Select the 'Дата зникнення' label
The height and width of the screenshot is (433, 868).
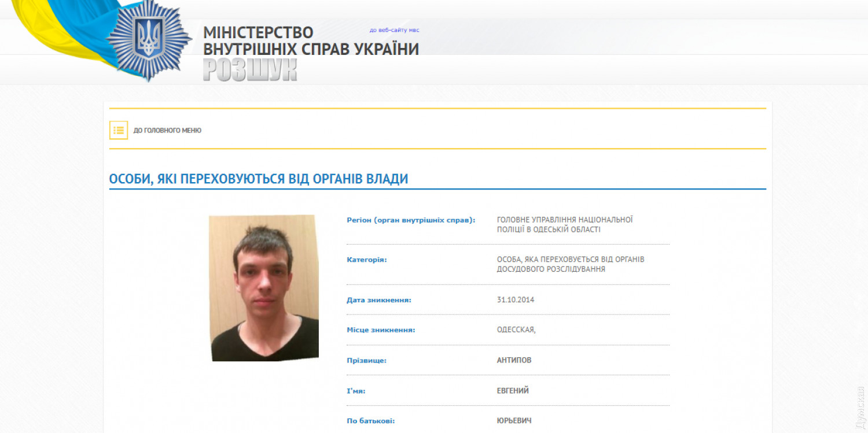pyautogui.click(x=379, y=300)
